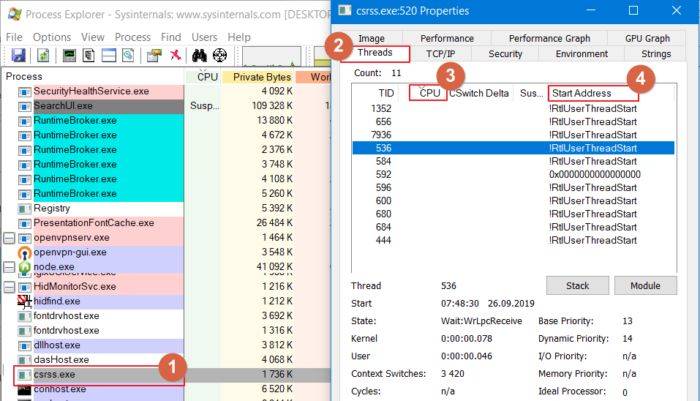The height and width of the screenshot is (401, 700).
Task: Switch to the Strings tab
Action: pos(656,54)
